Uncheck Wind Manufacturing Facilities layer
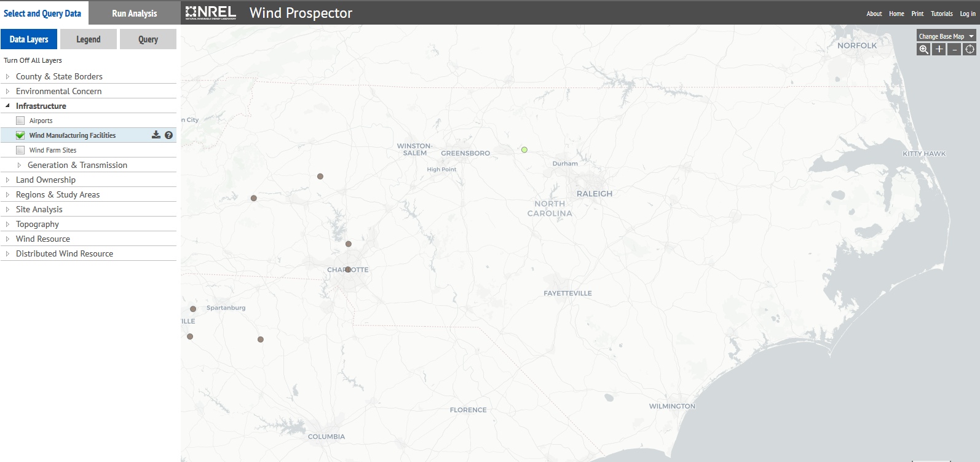The height and width of the screenshot is (462, 980). [x=20, y=135]
